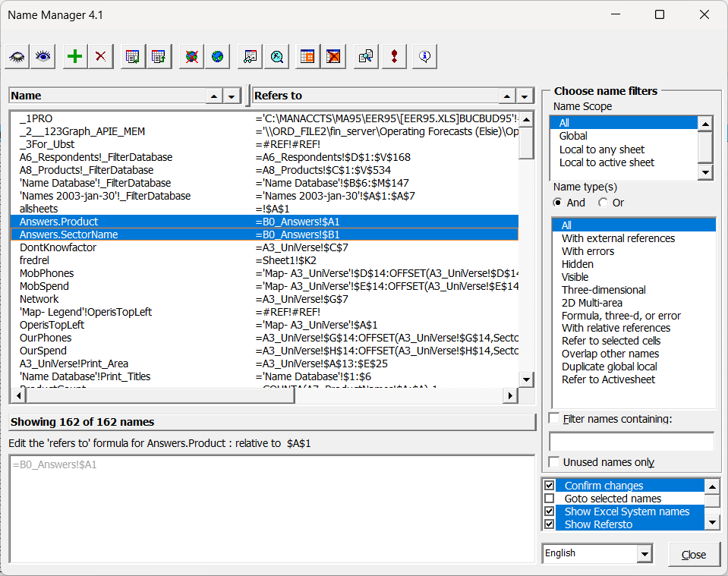Screen dimensions: 728x576
Task: Click options list scroll up arrow
Action: click(712, 486)
